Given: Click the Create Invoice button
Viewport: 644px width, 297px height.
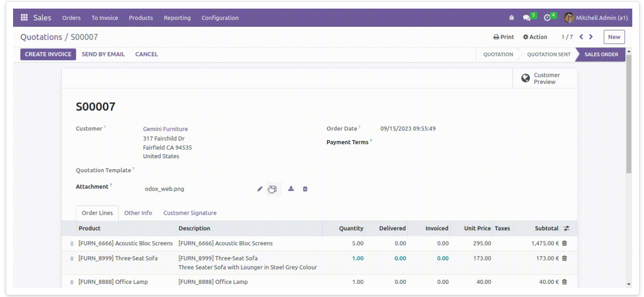Looking at the screenshot, I should (x=48, y=54).
